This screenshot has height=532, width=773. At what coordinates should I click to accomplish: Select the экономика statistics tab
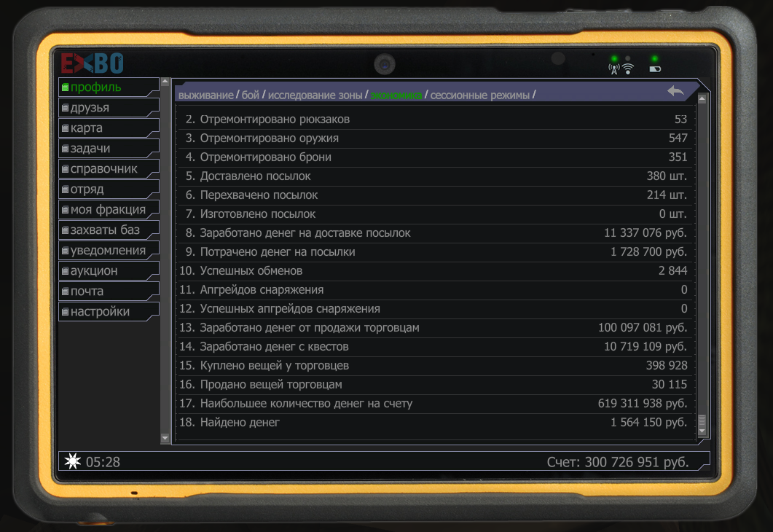coord(396,95)
